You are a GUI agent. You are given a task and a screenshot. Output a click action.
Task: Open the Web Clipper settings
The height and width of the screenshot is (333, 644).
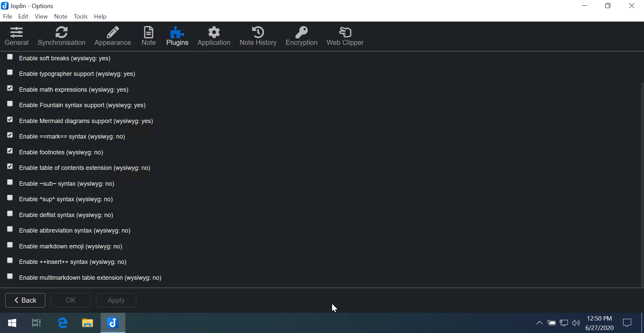click(x=345, y=36)
